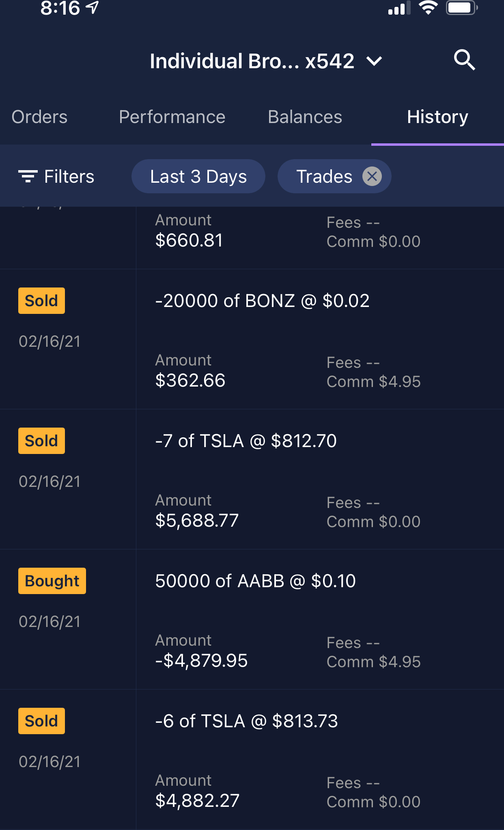
Task: Open the -6 of TSLA trade
Action: pos(246,721)
